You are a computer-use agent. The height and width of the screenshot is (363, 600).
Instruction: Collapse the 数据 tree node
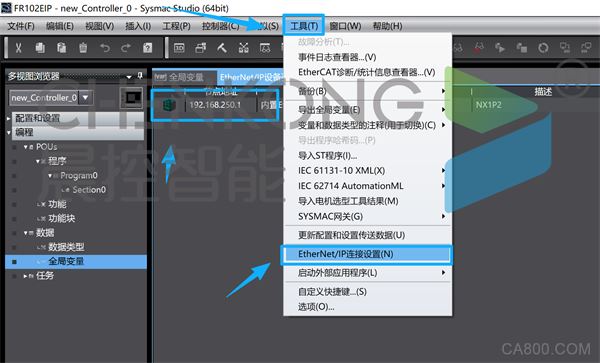point(26,233)
